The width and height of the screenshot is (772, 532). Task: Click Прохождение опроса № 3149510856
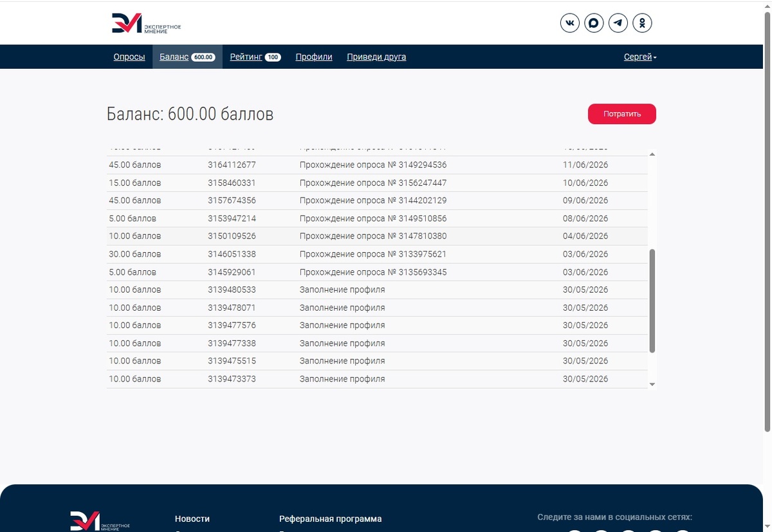point(373,218)
